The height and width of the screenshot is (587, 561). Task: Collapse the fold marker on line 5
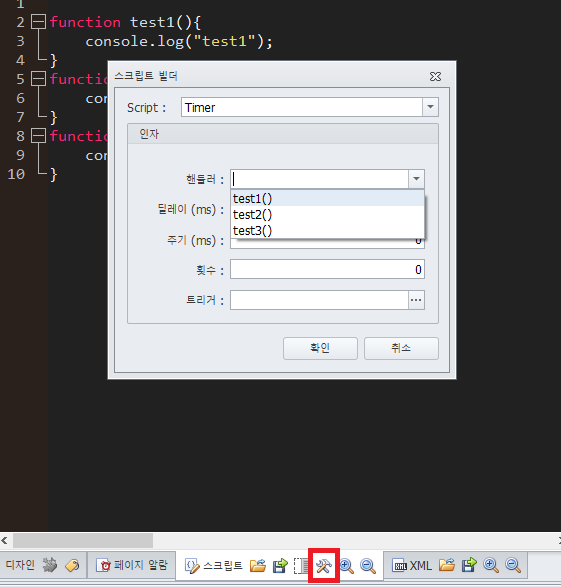pyautogui.click(x=38, y=79)
